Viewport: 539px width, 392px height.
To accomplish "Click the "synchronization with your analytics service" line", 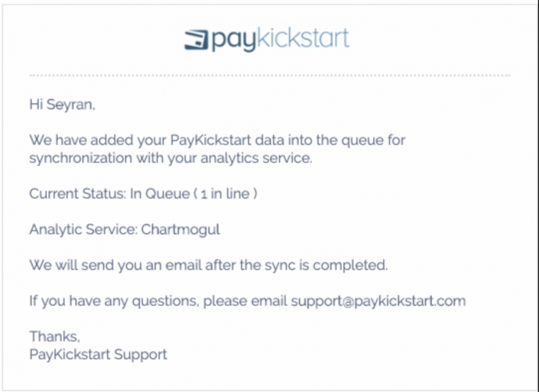I will point(170,158).
